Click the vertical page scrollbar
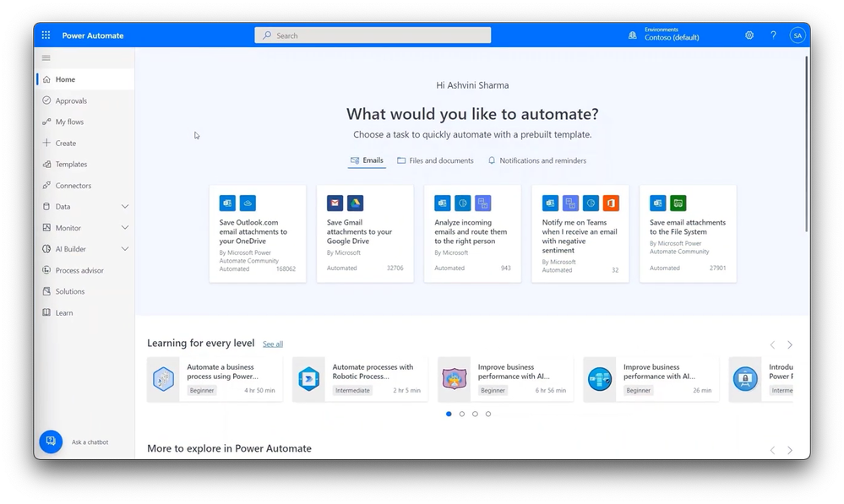 coord(806,144)
